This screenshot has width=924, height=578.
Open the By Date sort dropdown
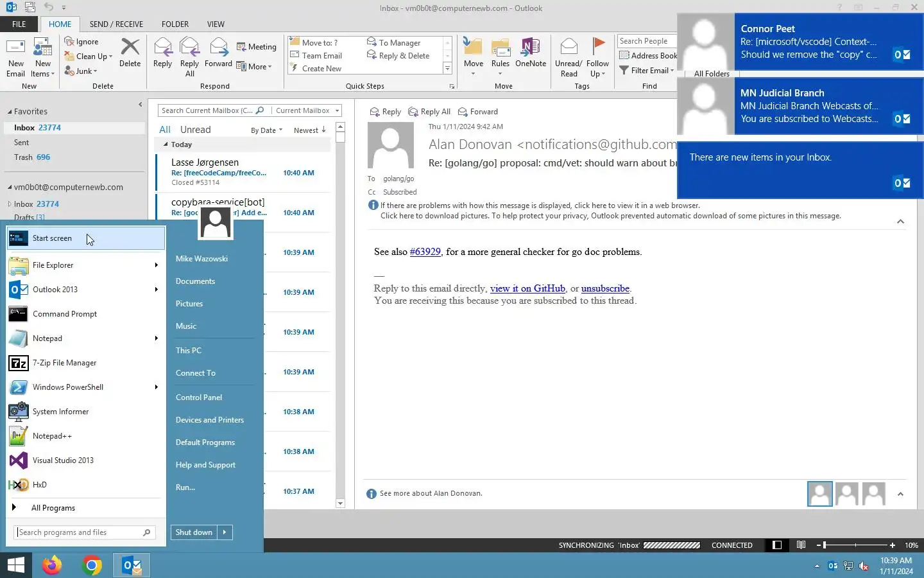click(x=266, y=130)
